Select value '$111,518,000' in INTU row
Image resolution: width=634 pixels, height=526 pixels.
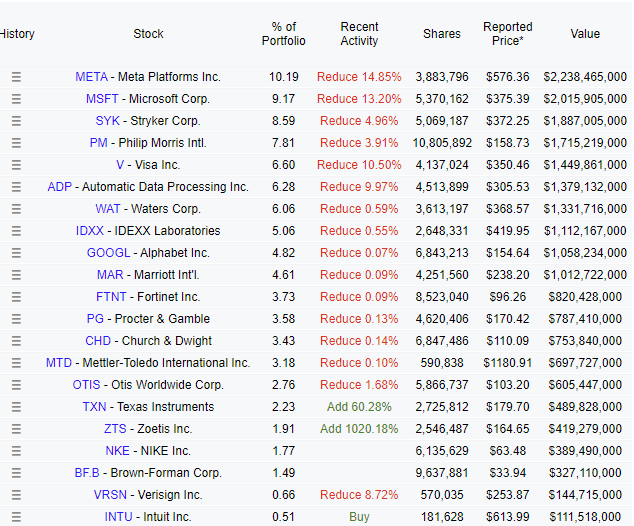[x=585, y=517]
